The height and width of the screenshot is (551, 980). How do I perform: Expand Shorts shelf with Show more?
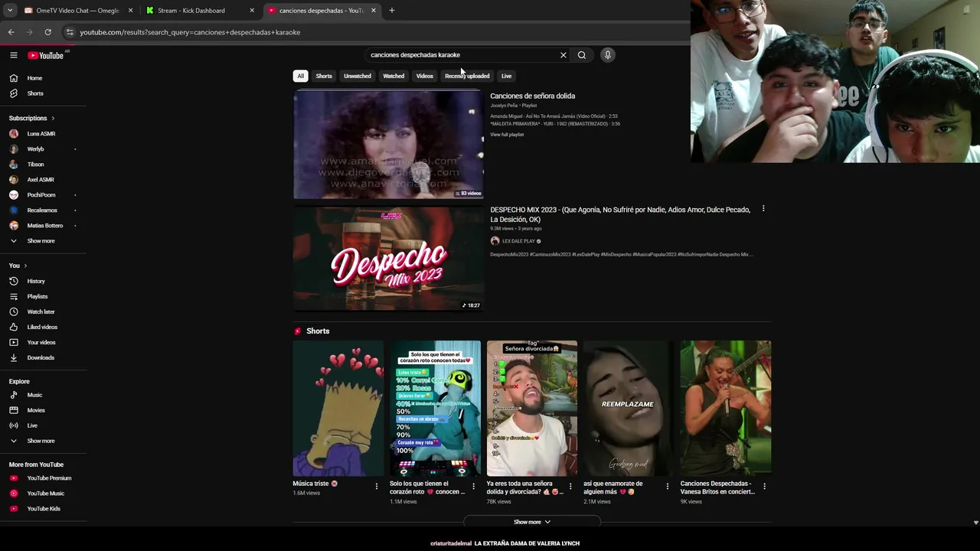tap(532, 522)
